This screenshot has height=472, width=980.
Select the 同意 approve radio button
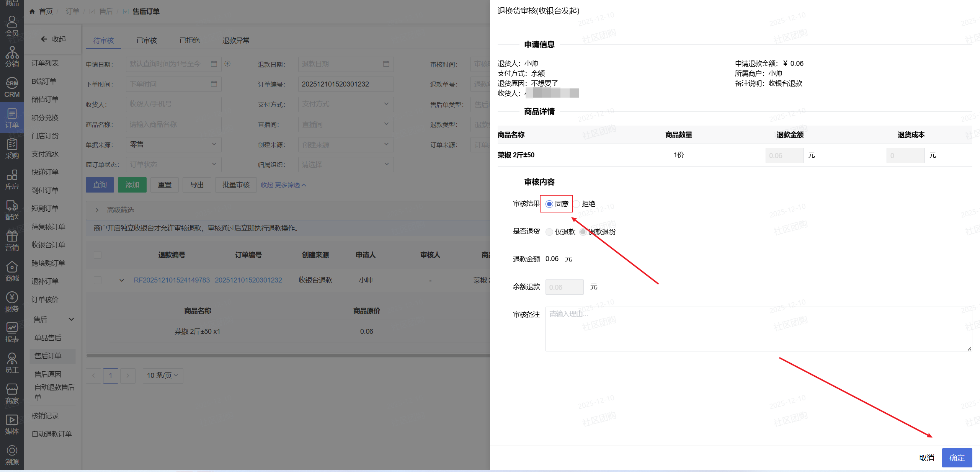pyautogui.click(x=549, y=204)
